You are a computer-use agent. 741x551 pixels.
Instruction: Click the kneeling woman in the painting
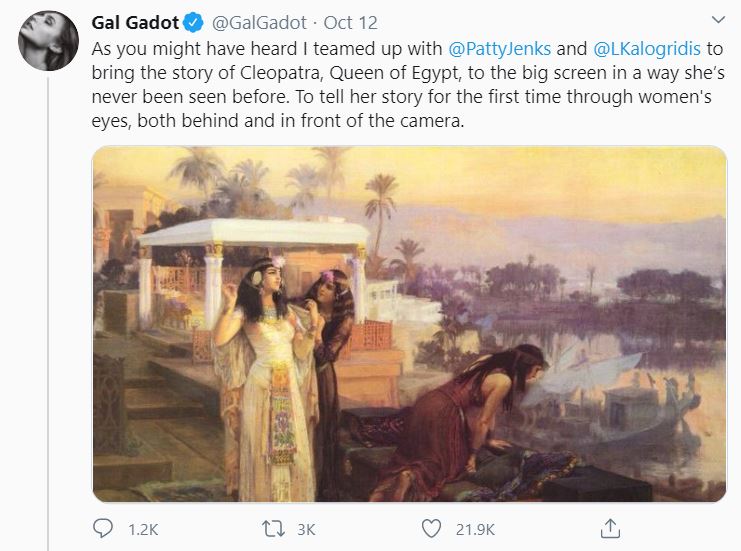tap(480, 410)
